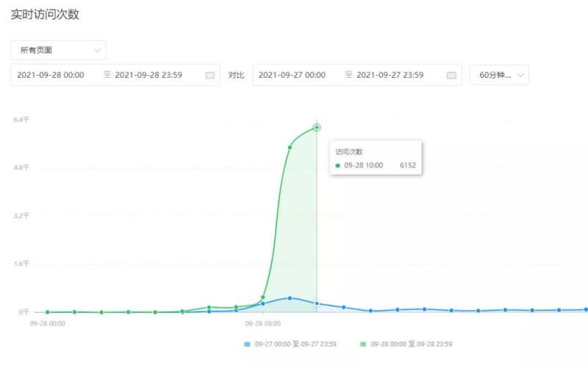Click green legend color square
This screenshot has height=371, width=588.
[363, 344]
